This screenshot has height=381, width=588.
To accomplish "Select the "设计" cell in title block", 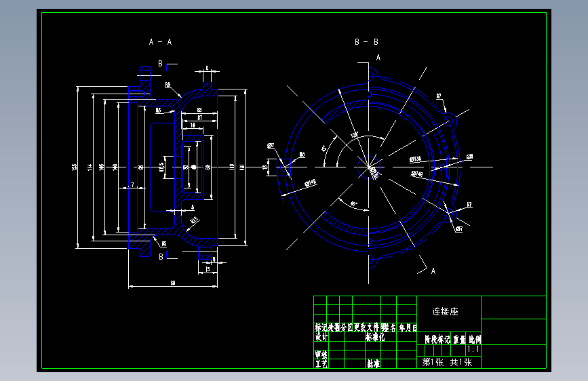I will (321, 337).
